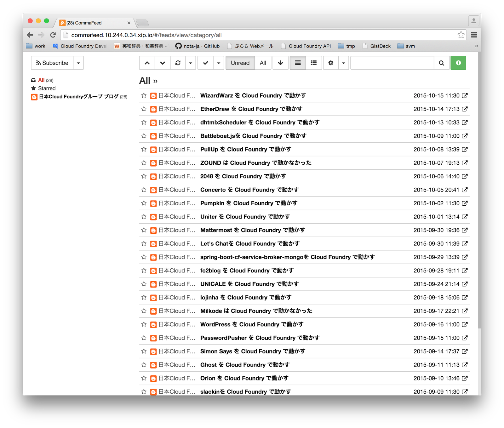
Task: Star the ZOUND entry
Action: click(144, 163)
